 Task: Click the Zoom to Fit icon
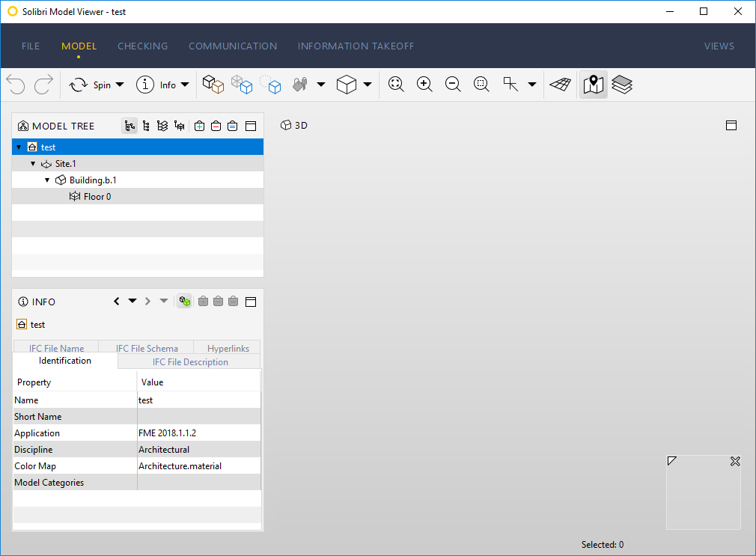pyautogui.click(x=396, y=85)
